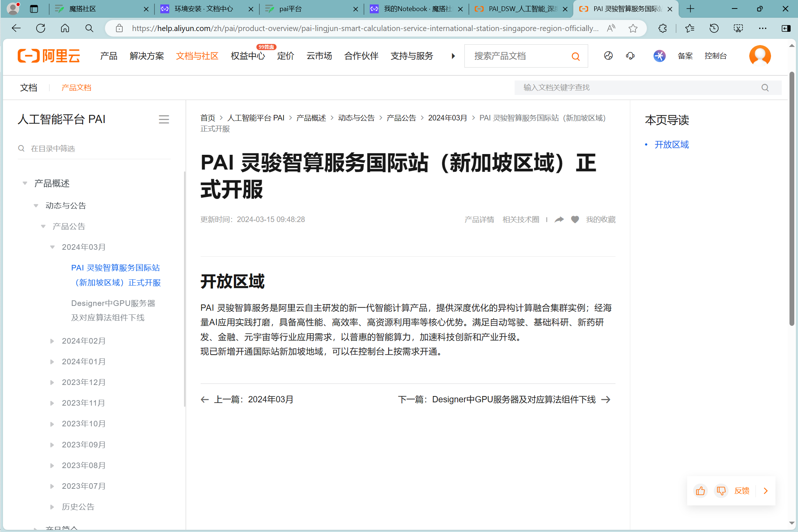The height and width of the screenshot is (532, 798).
Task: Open the 产品 navigation menu
Action: (x=109, y=56)
